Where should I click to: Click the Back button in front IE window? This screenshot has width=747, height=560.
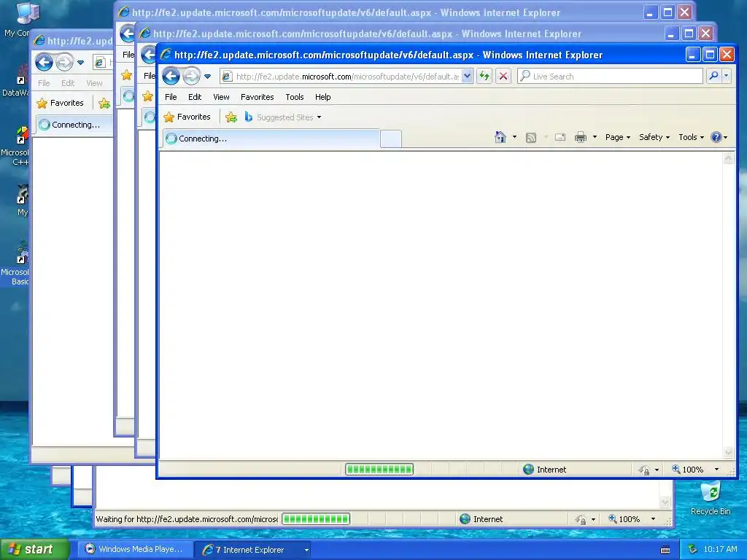coord(171,76)
